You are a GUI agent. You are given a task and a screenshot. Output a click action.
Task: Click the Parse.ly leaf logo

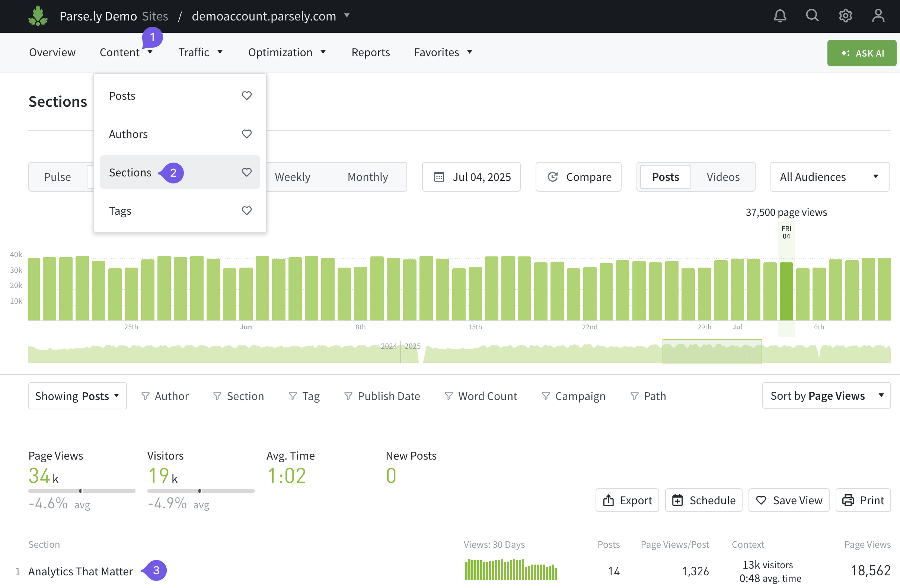38,16
